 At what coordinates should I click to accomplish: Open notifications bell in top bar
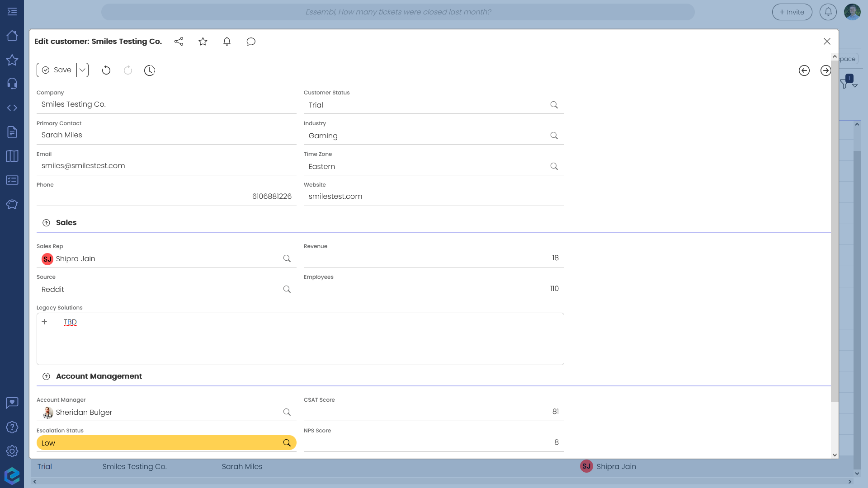click(828, 12)
